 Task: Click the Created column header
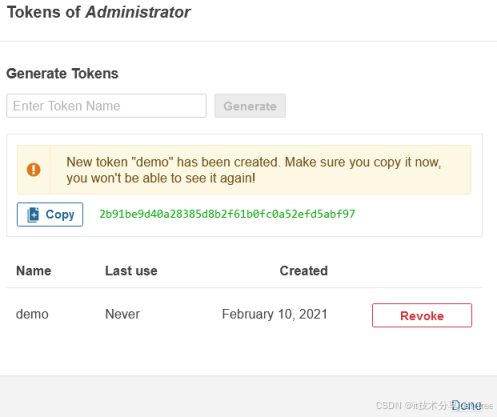(304, 271)
